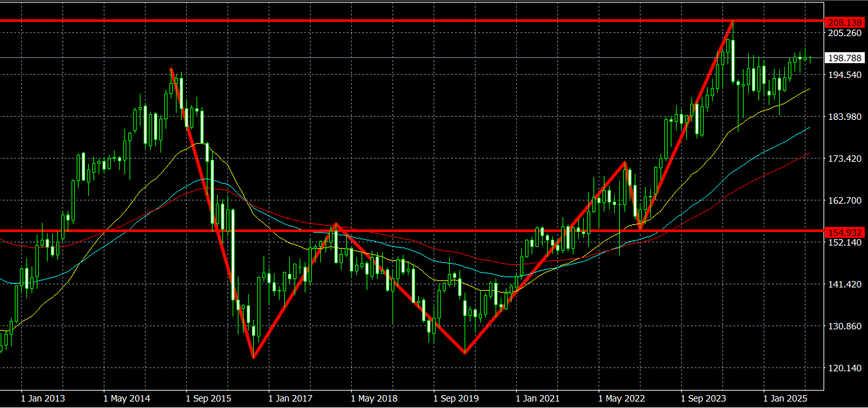Click the 1 May 2018 date label
The image size is (868, 408).
click(374, 399)
